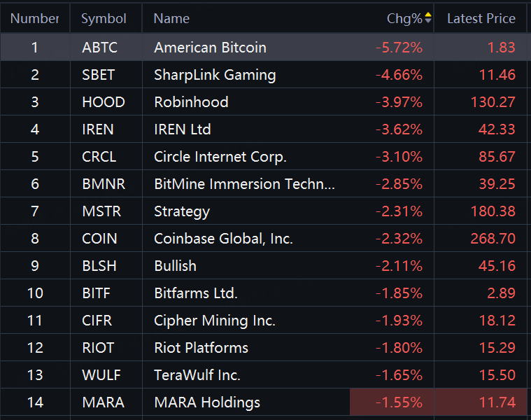This screenshot has height=420, width=531.
Task: Sort by the Chg% sort arrow icon
Action: pyautogui.click(x=428, y=18)
